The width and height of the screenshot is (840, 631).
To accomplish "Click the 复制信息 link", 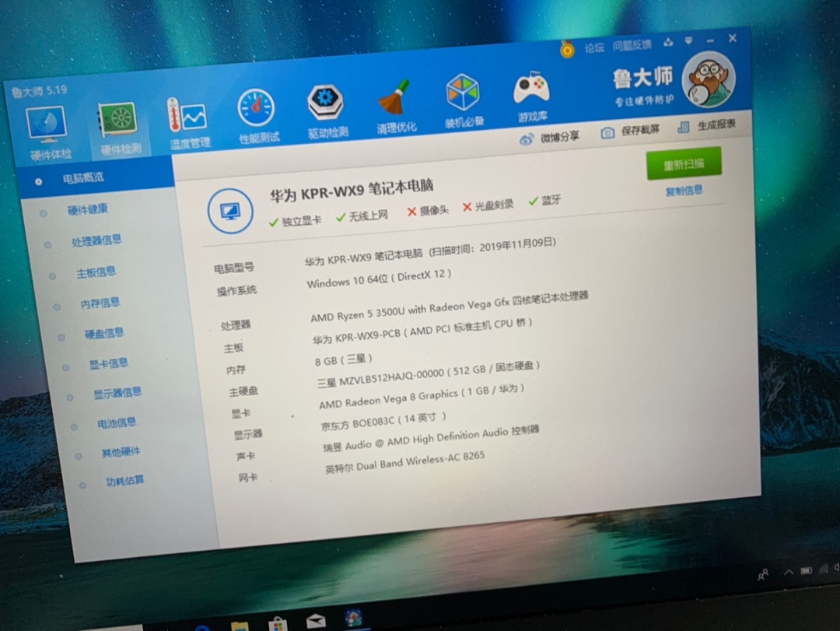I will click(x=684, y=191).
